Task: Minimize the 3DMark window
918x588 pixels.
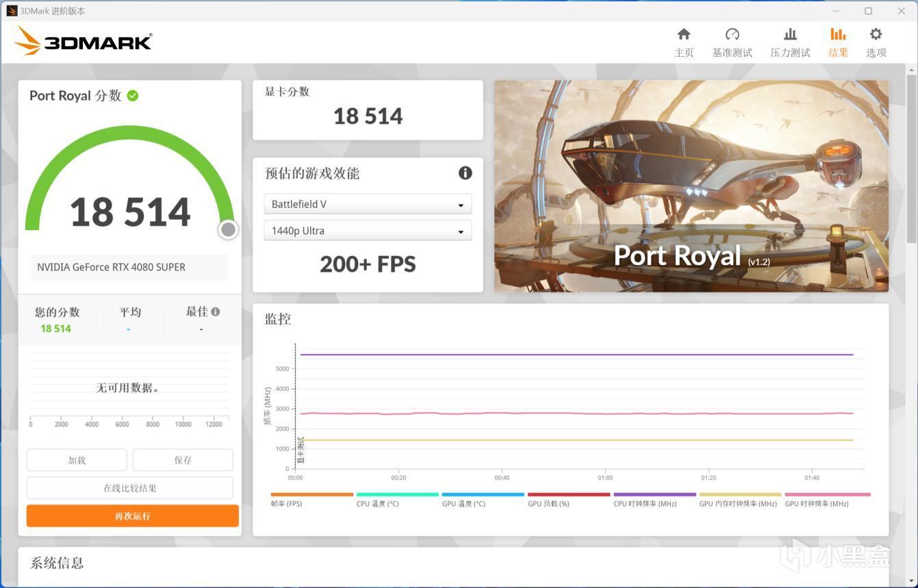Action: coord(836,11)
